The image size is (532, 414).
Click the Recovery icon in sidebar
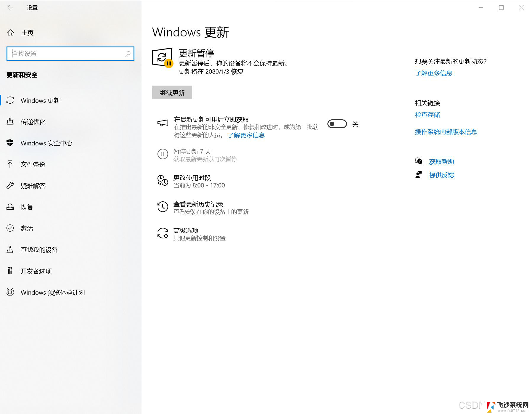(10, 207)
